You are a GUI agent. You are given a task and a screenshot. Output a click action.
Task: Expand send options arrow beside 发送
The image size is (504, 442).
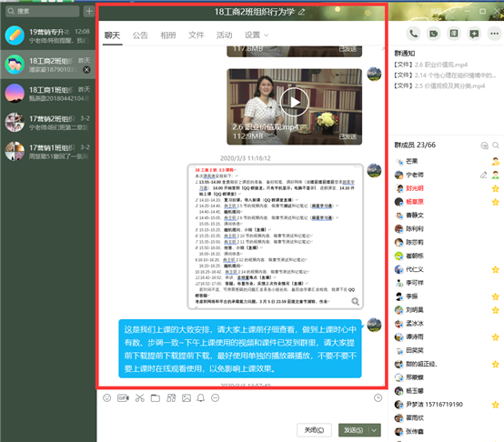(375, 430)
